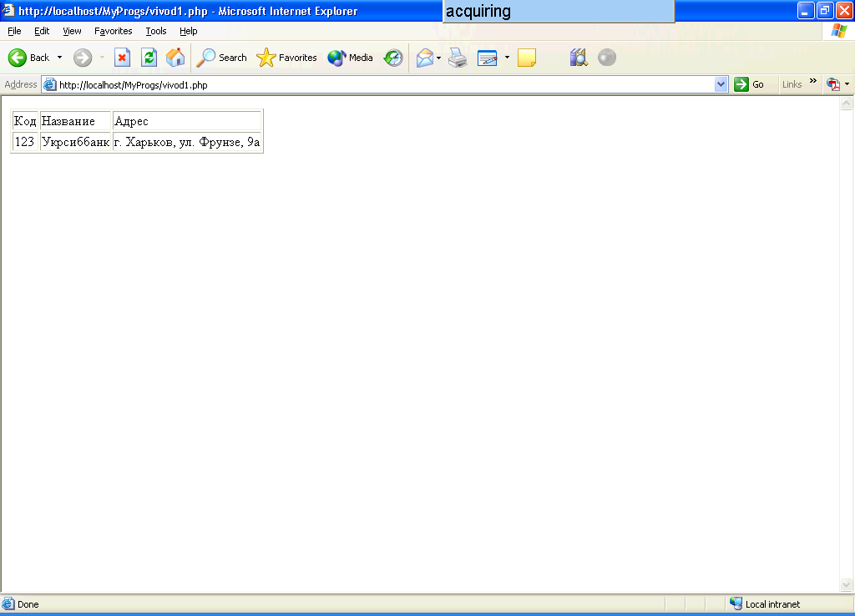Open the Favorites menu

click(113, 31)
